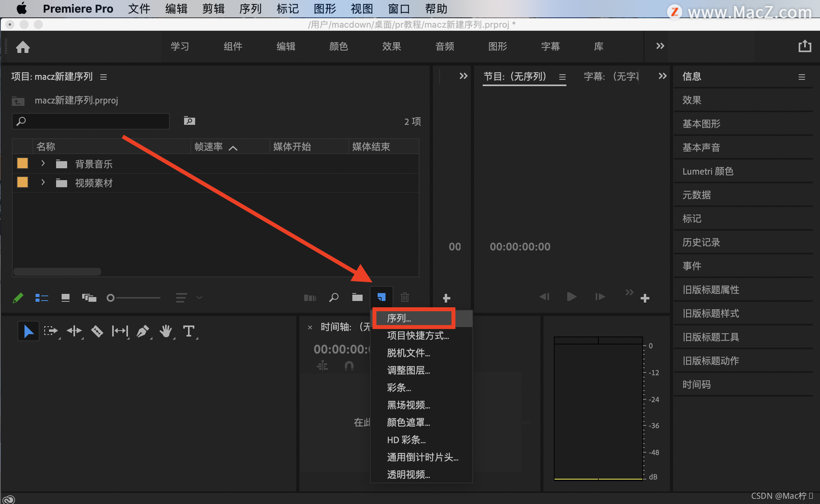Choose 黑场视频... menu entry

(421, 405)
